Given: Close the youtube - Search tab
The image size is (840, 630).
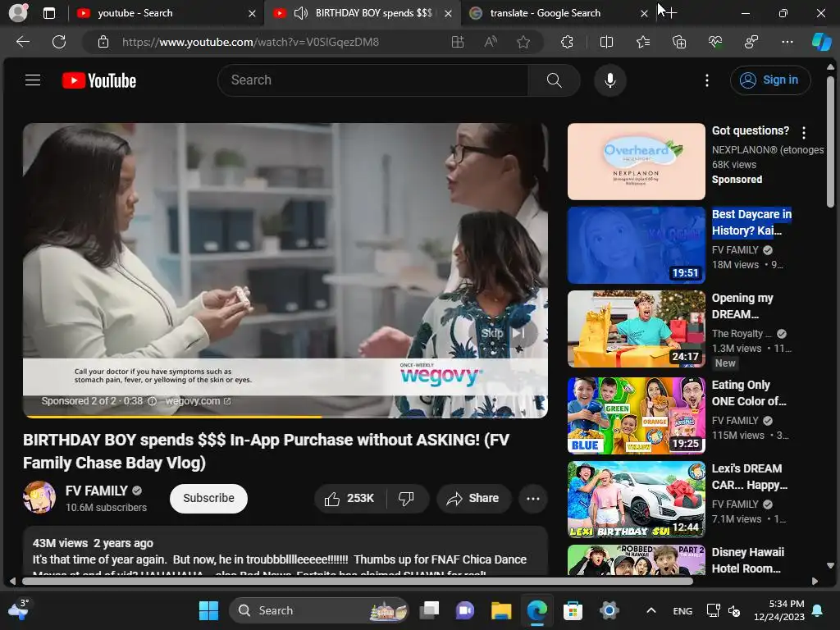Looking at the screenshot, I should point(252,13).
